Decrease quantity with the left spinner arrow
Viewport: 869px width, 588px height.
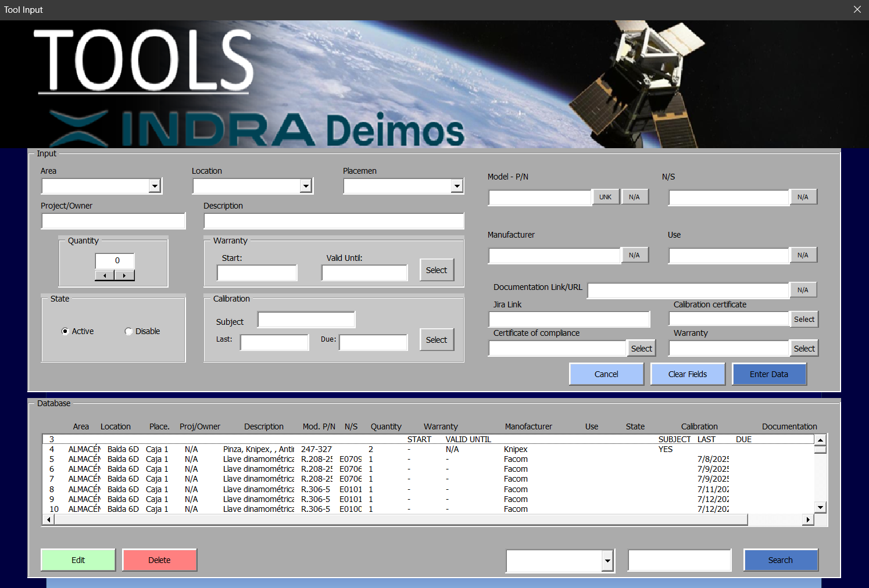[x=105, y=275]
